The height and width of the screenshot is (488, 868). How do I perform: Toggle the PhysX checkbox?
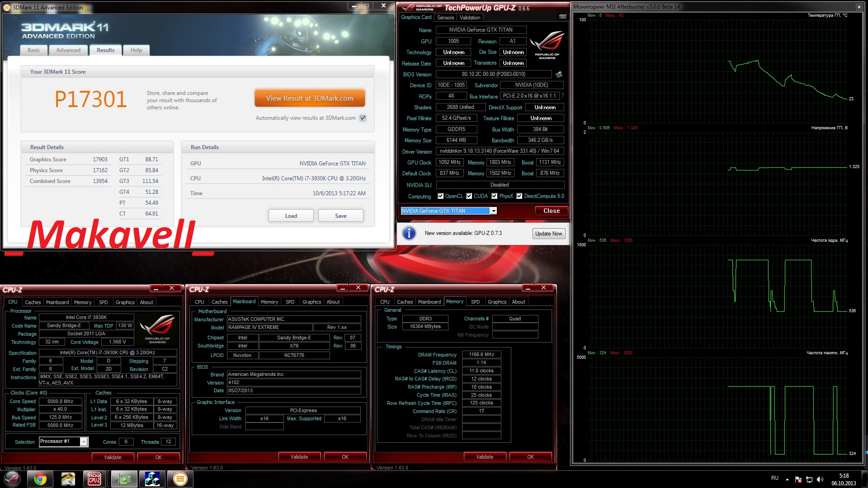pyautogui.click(x=495, y=196)
